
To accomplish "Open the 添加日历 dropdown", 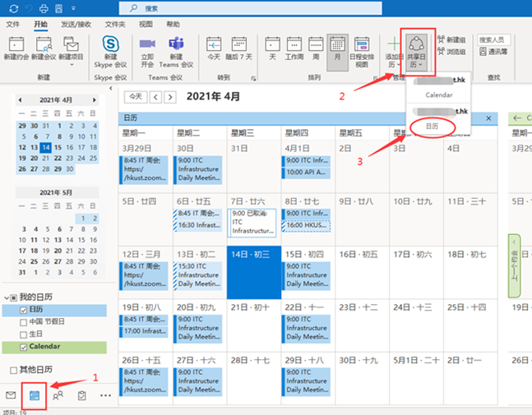I will pyautogui.click(x=394, y=51).
